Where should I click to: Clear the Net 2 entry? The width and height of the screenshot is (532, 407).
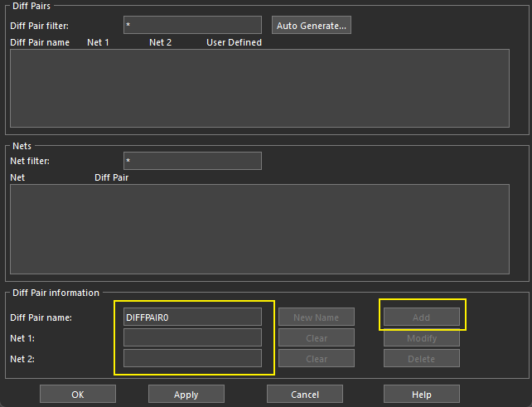[x=317, y=359]
